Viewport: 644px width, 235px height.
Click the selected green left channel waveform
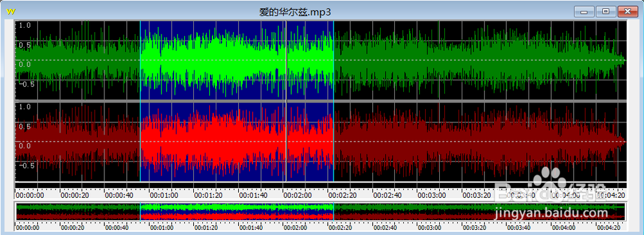237,61
